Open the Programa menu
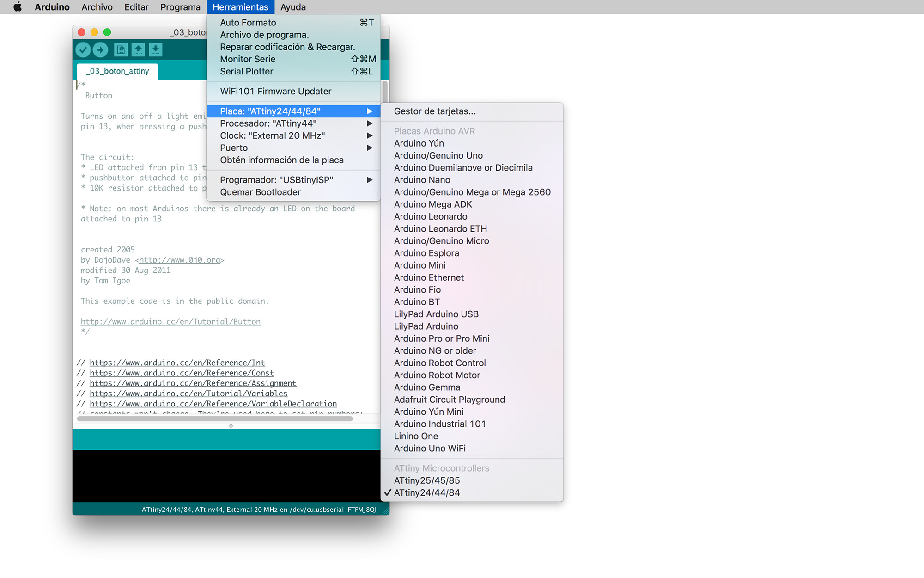The image size is (924, 578). coord(180,7)
